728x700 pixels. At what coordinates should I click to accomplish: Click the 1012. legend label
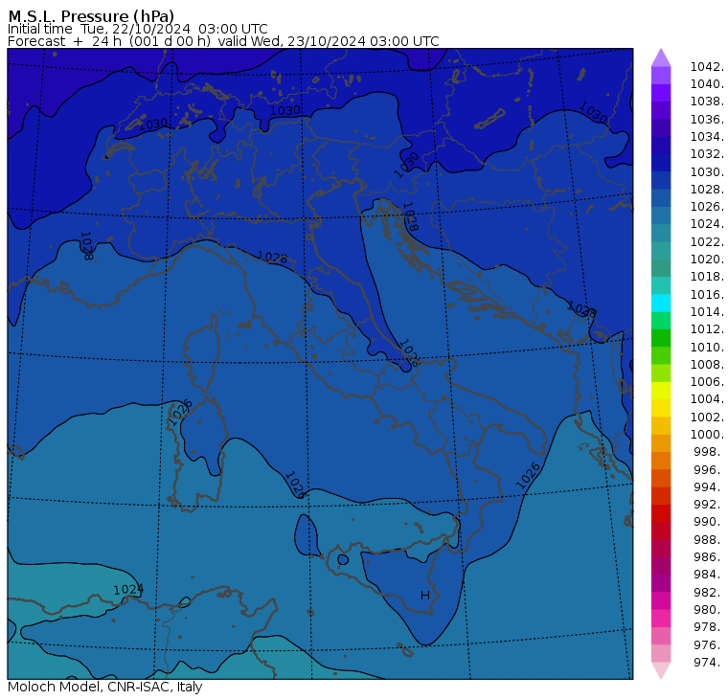point(707,328)
